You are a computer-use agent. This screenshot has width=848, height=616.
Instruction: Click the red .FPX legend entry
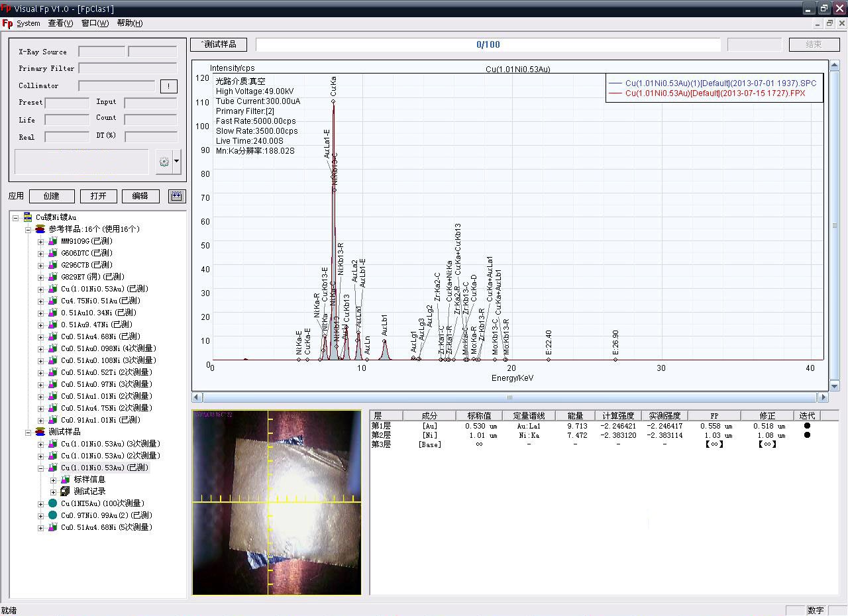[x=707, y=93]
